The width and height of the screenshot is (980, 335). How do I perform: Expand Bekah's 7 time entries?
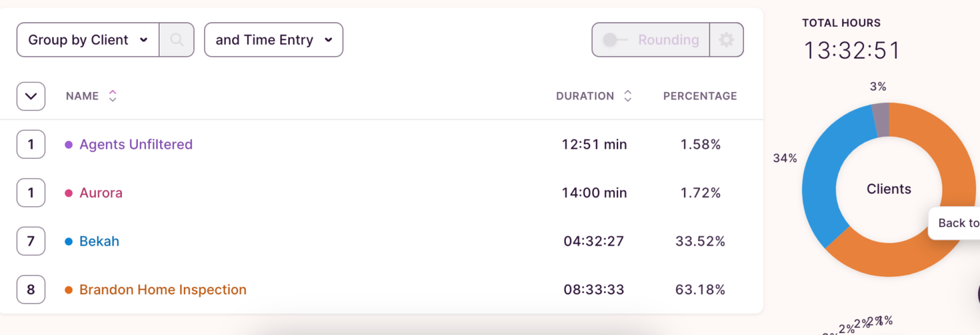31,241
